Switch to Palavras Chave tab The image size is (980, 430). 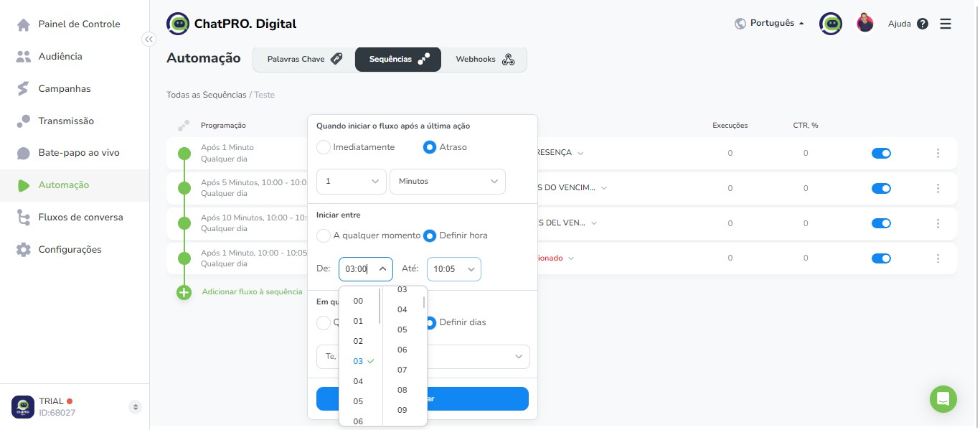(x=304, y=60)
